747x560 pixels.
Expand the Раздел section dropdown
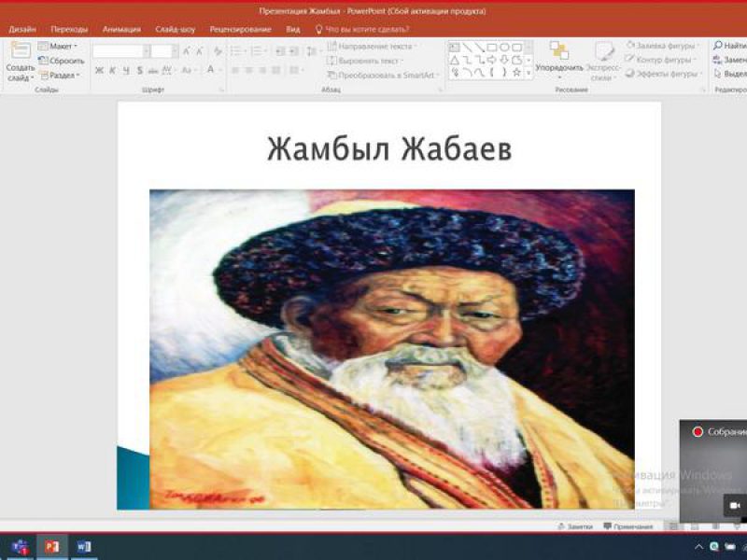coord(60,76)
